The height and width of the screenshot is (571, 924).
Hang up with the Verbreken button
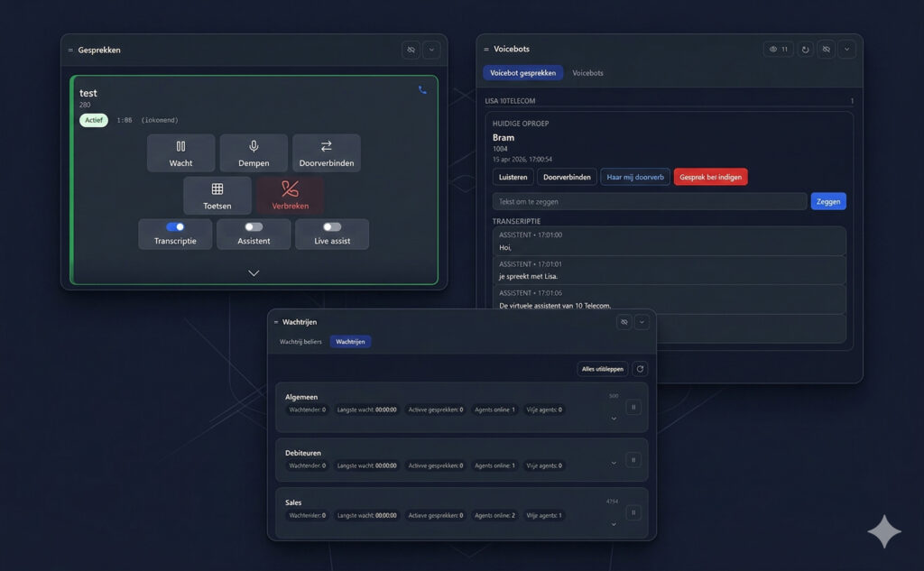(x=290, y=195)
